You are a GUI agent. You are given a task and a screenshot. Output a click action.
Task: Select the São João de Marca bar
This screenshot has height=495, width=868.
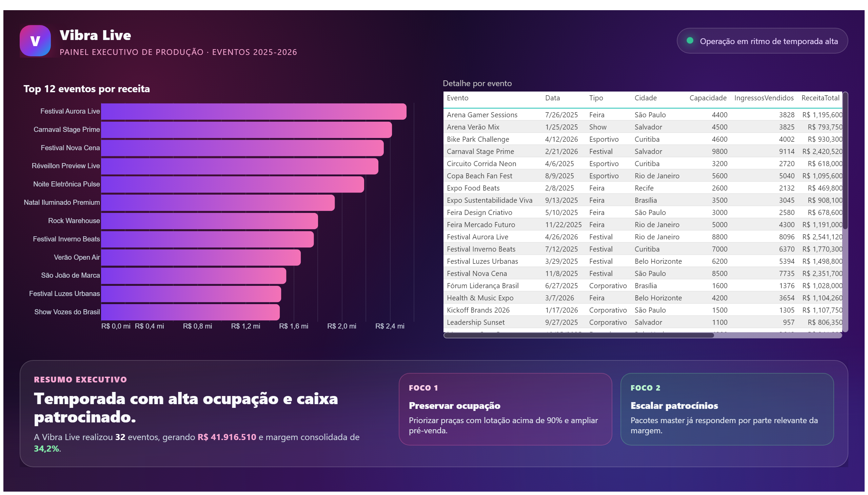(x=194, y=276)
